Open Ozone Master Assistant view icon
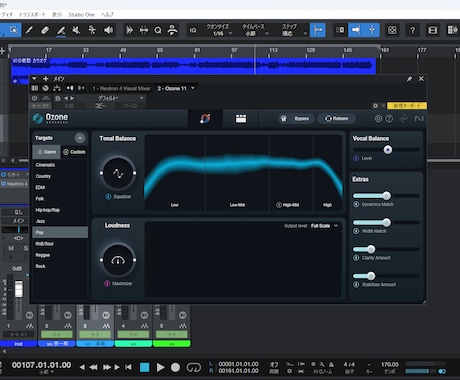This screenshot has width=460, height=380. [x=205, y=118]
